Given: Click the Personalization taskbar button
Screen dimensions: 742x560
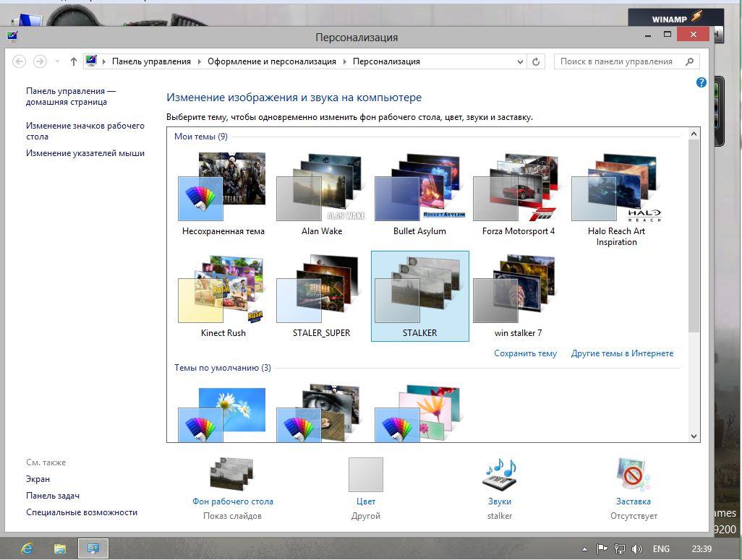Looking at the screenshot, I should (93, 548).
